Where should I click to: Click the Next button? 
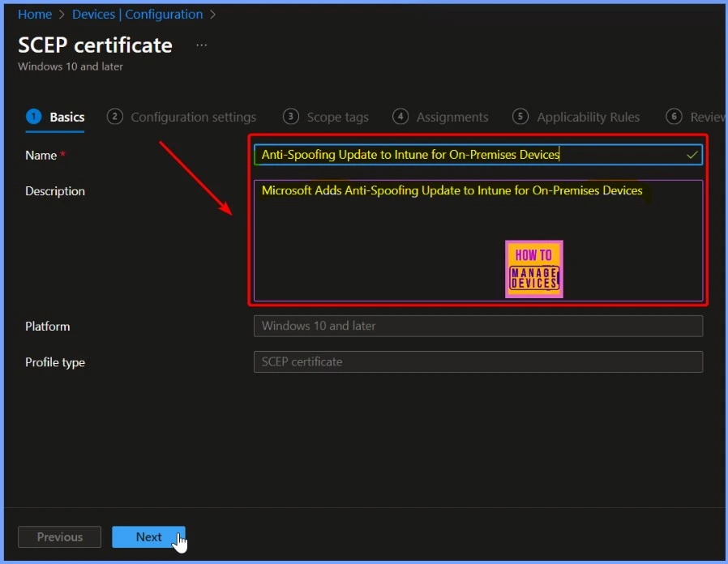point(148,537)
